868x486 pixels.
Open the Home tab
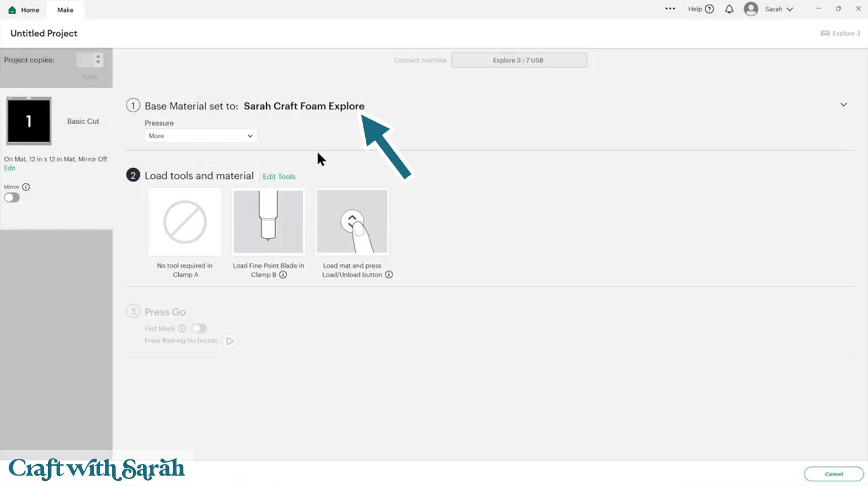[x=24, y=10]
